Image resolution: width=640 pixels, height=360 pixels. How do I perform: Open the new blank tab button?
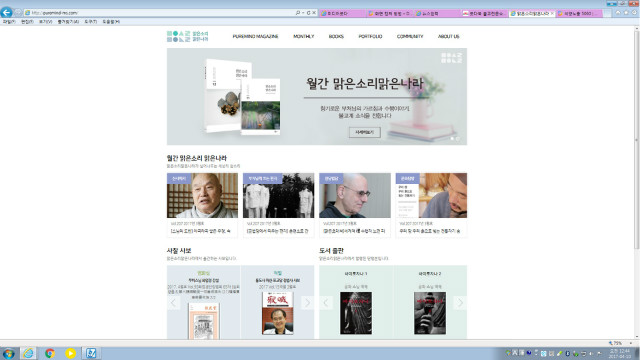point(607,13)
